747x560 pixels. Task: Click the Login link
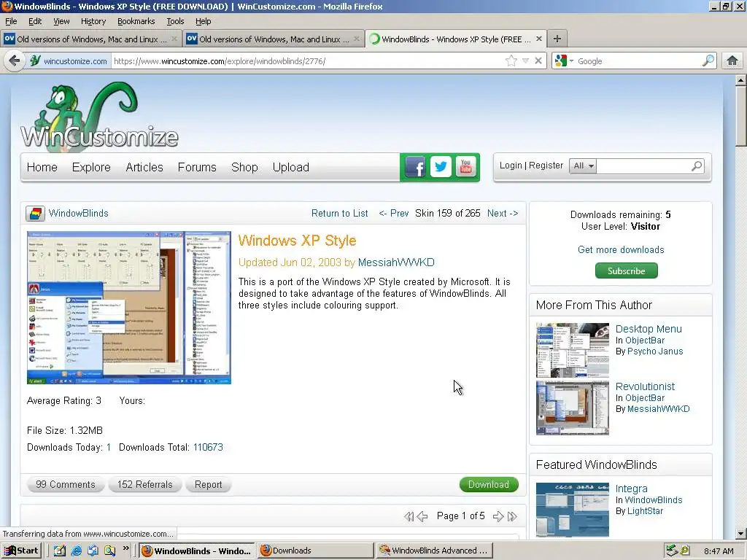[x=511, y=166]
